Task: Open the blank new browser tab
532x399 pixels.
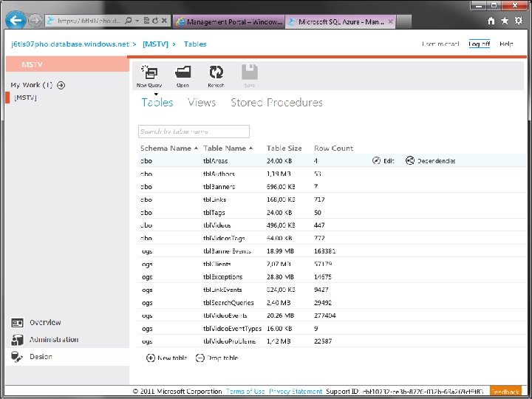Action: tap(403, 21)
